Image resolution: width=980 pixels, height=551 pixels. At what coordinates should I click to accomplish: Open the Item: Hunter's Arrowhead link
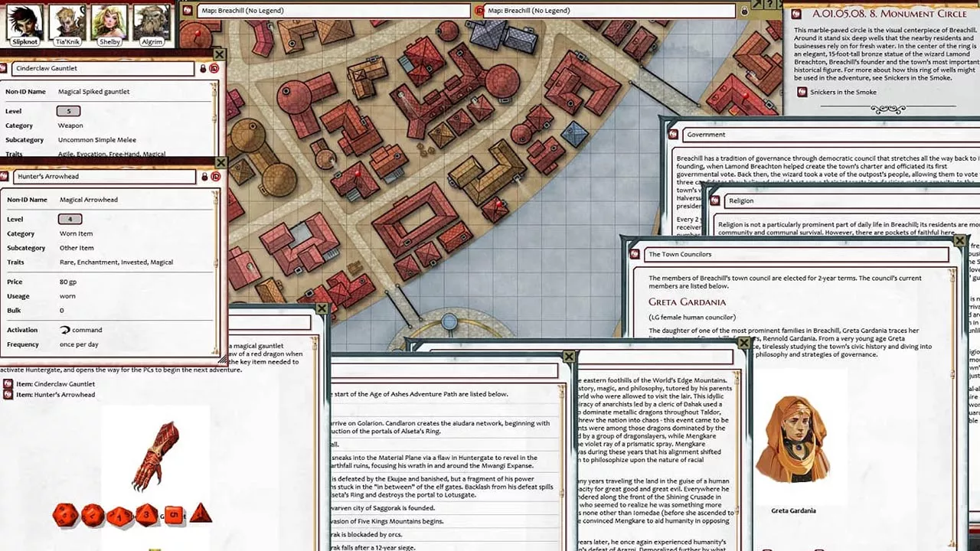click(x=8, y=395)
